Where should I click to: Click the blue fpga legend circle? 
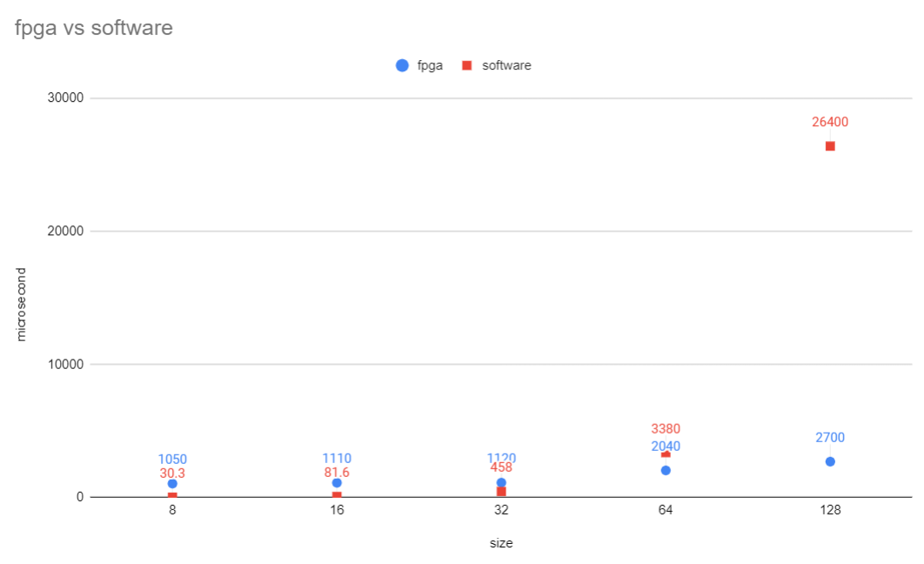tap(402, 65)
